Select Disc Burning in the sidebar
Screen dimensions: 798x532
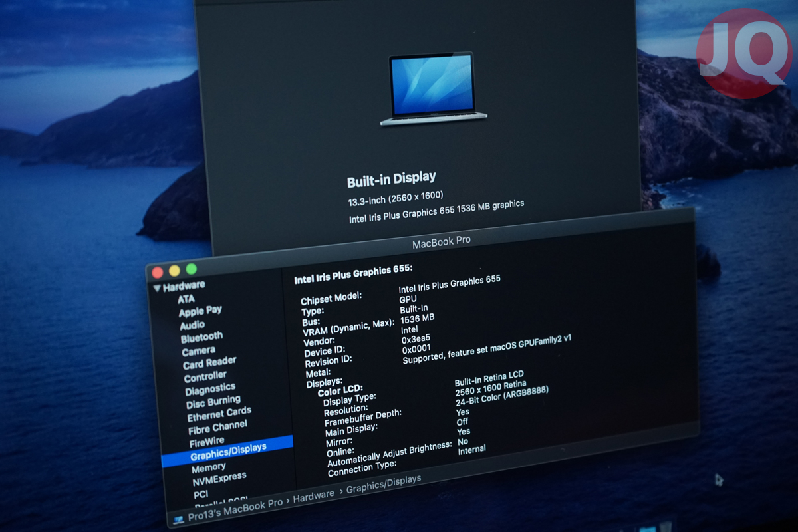(x=213, y=402)
